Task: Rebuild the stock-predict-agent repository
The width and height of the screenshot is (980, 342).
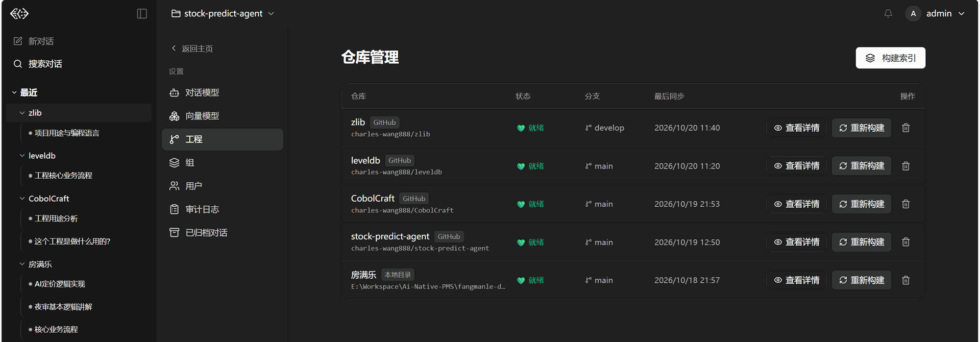Action: [862, 242]
